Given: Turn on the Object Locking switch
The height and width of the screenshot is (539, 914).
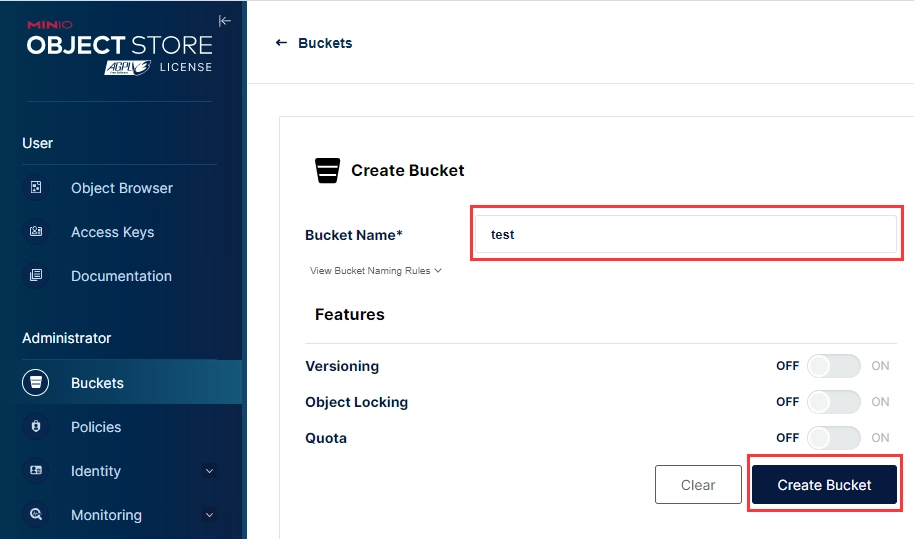Looking at the screenshot, I should (x=834, y=402).
